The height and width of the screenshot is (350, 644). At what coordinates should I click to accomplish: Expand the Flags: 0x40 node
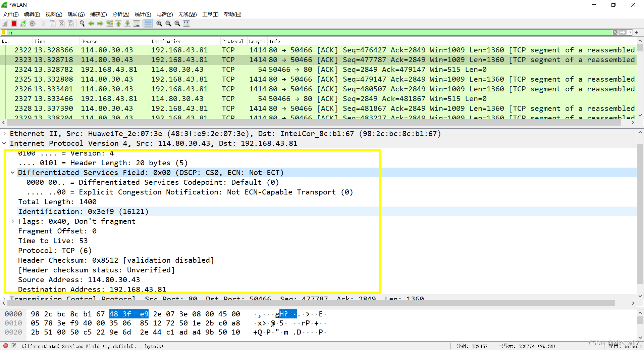(x=13, y=221)
